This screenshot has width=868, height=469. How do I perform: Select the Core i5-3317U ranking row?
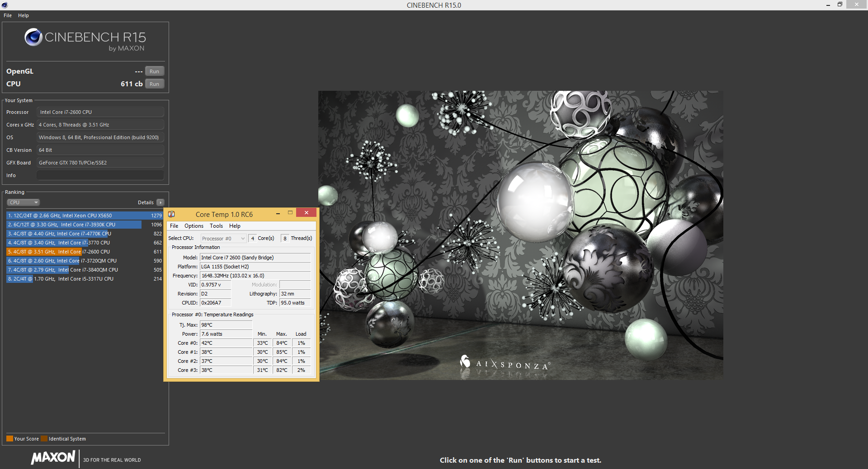[84, 279]
